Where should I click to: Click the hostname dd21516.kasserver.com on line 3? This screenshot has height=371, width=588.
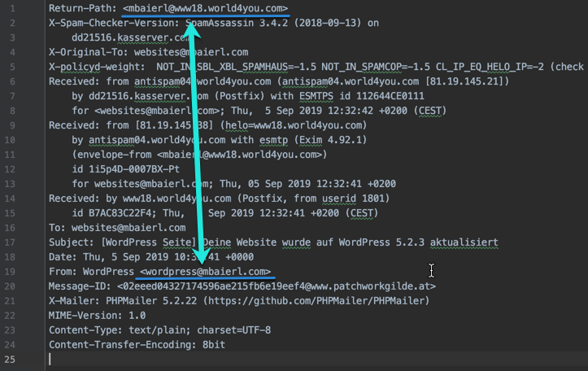tap(131, 37)
